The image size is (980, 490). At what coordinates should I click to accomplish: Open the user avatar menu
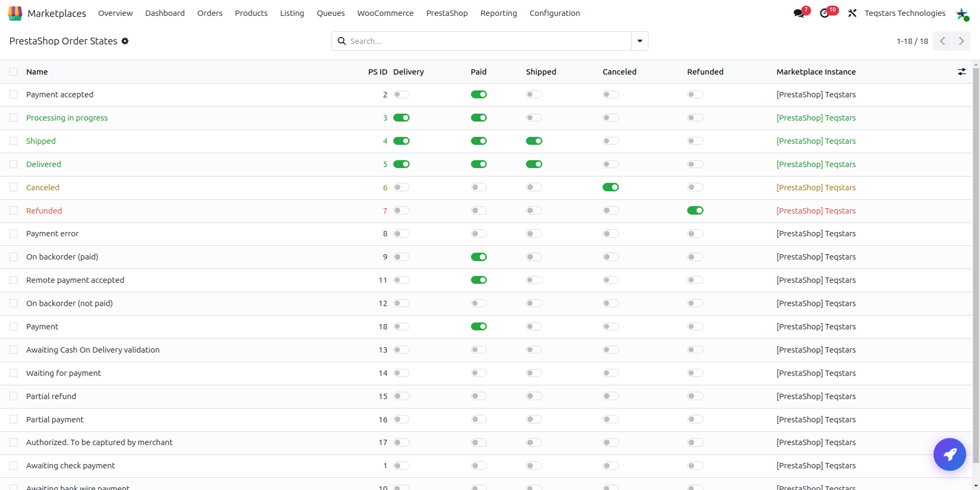point(962,14)
